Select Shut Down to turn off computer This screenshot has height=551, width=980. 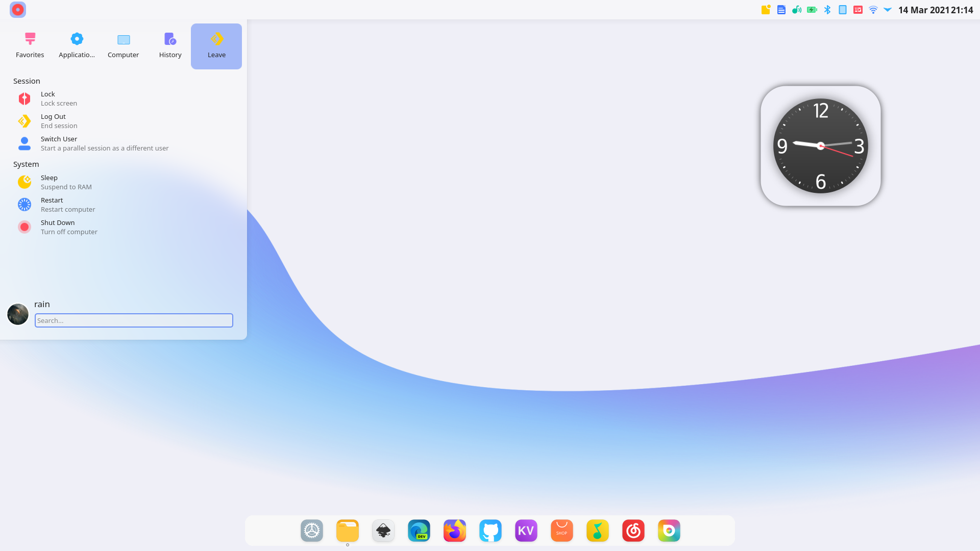(58, 227)
